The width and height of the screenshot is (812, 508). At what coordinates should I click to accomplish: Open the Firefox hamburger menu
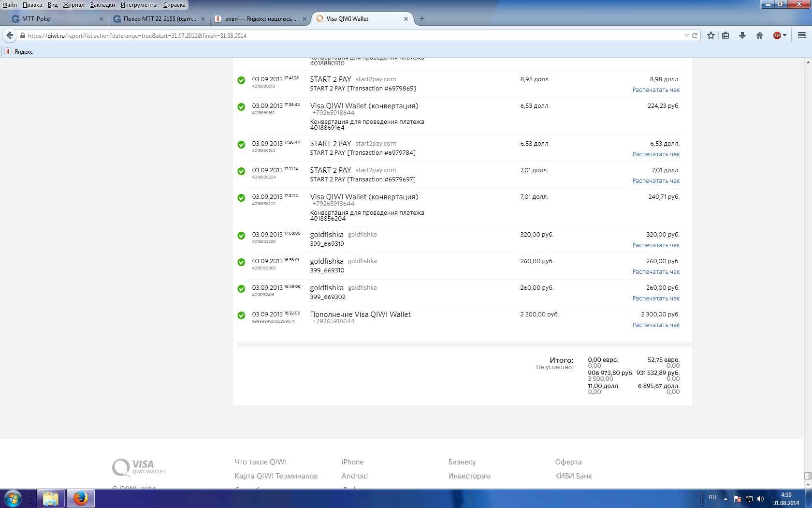click(x=802, y=35)
